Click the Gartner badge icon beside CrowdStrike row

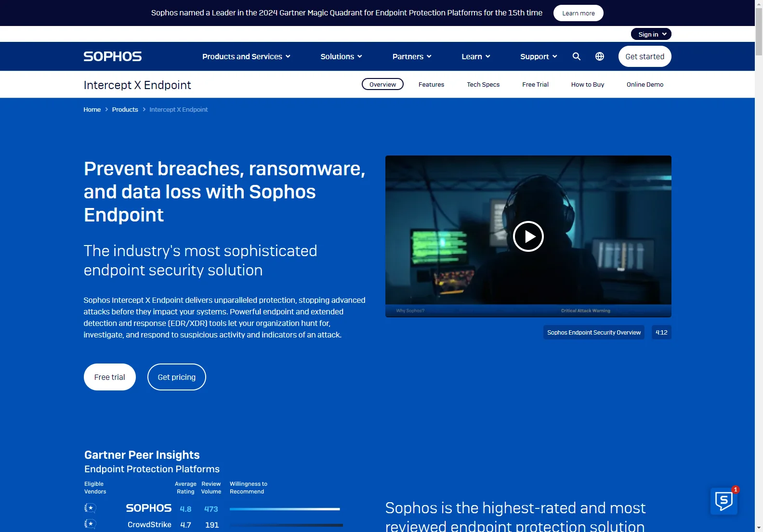[x=90, y=524]
